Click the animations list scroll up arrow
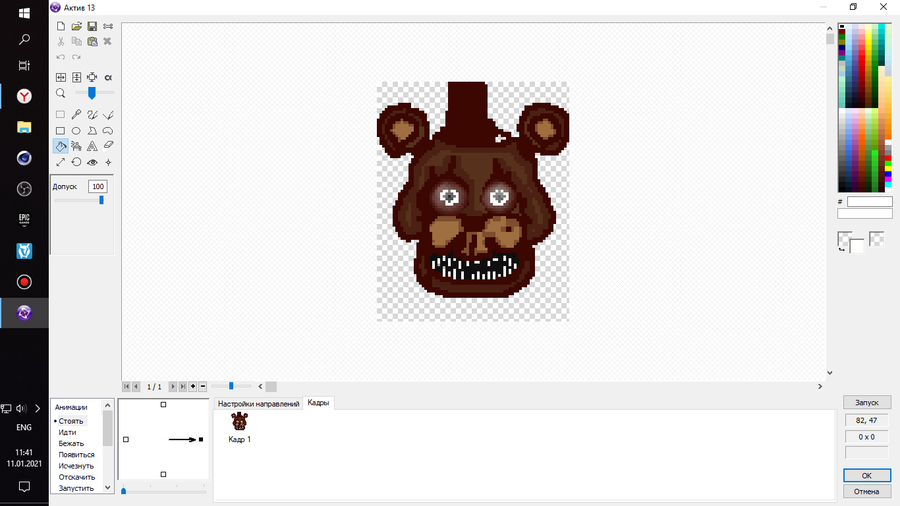900x506 pixels. point(107,405)
